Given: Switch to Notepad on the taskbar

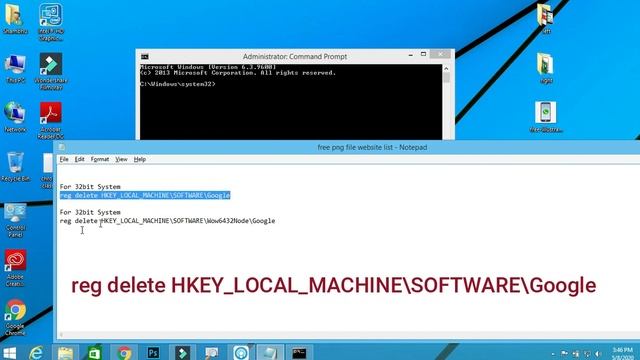Looking at the screenshot, I should 270,352.
